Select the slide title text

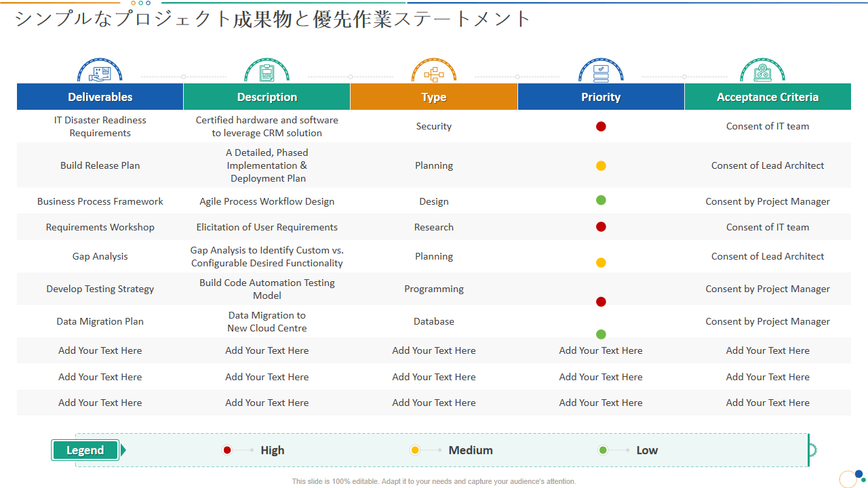273,18
